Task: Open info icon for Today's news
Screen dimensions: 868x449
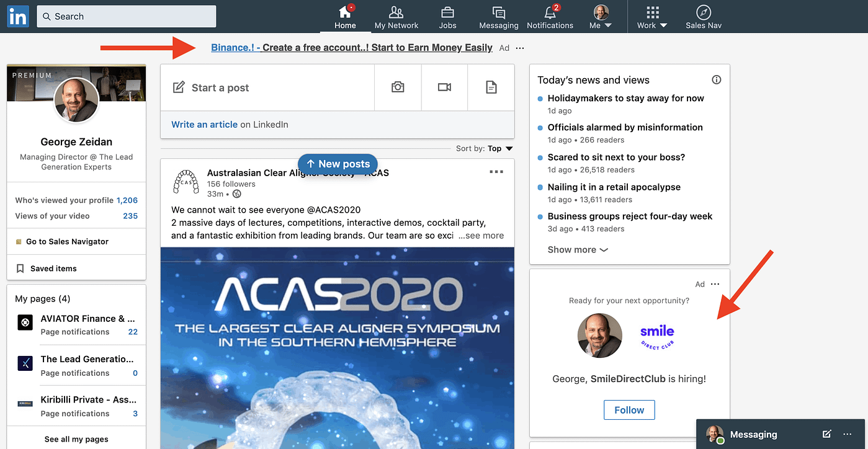Action: (x=717, y=80)
